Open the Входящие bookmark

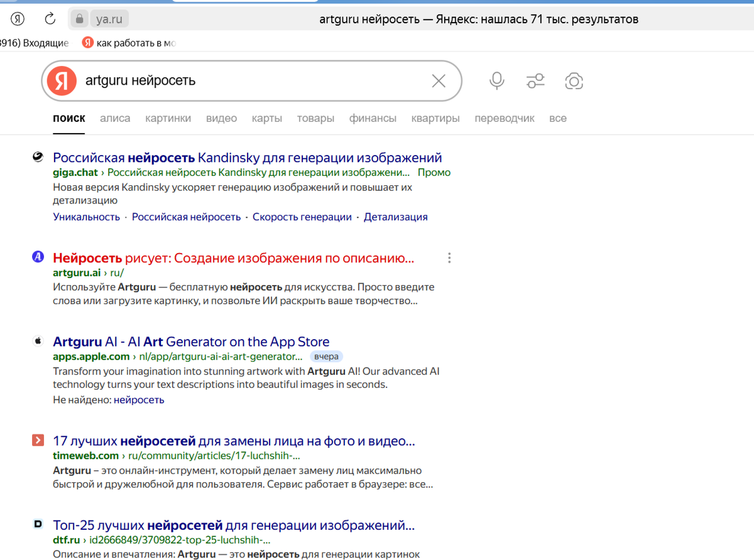(35, 43)
